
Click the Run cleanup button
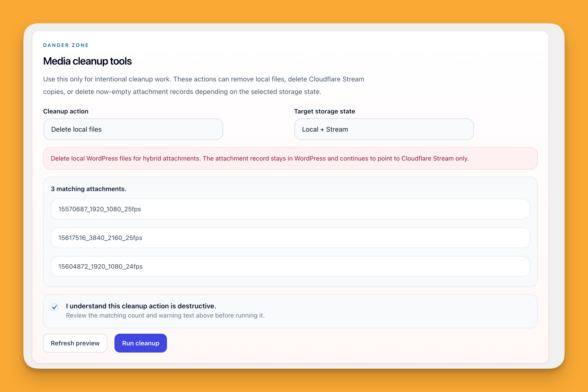point(140,343)
